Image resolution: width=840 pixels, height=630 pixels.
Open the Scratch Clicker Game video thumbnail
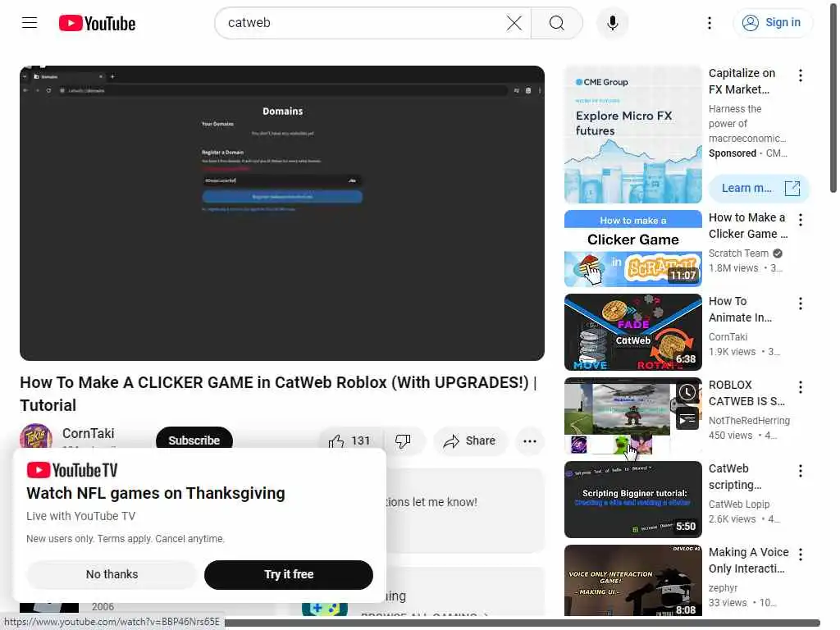coord(632,249)
